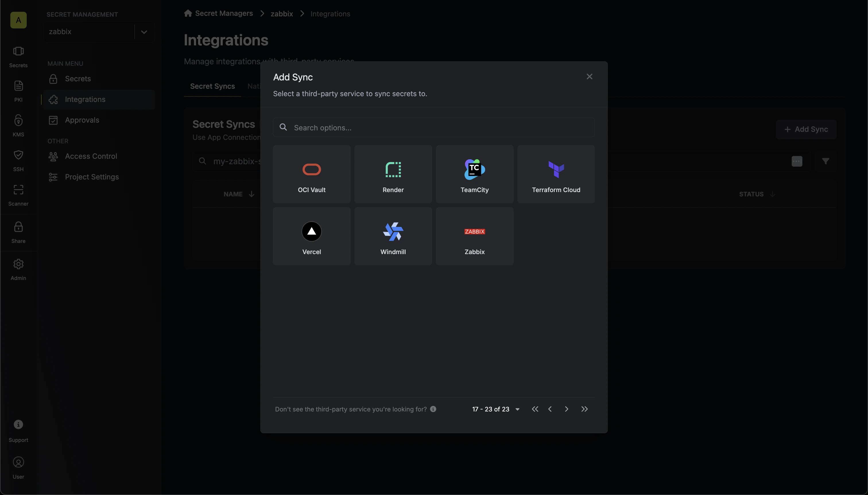Open PKI in the left rail

18,92
